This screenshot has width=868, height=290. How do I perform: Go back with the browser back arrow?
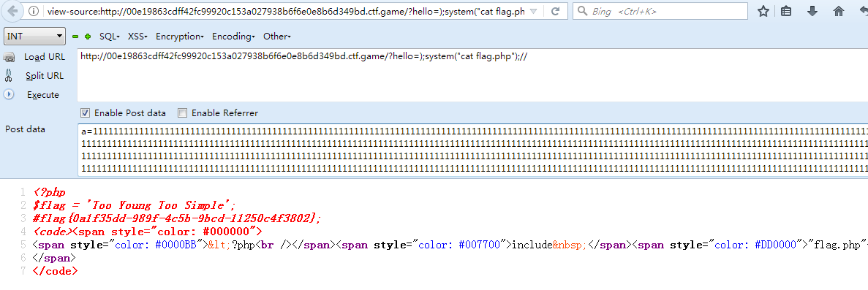click(12, 10)
